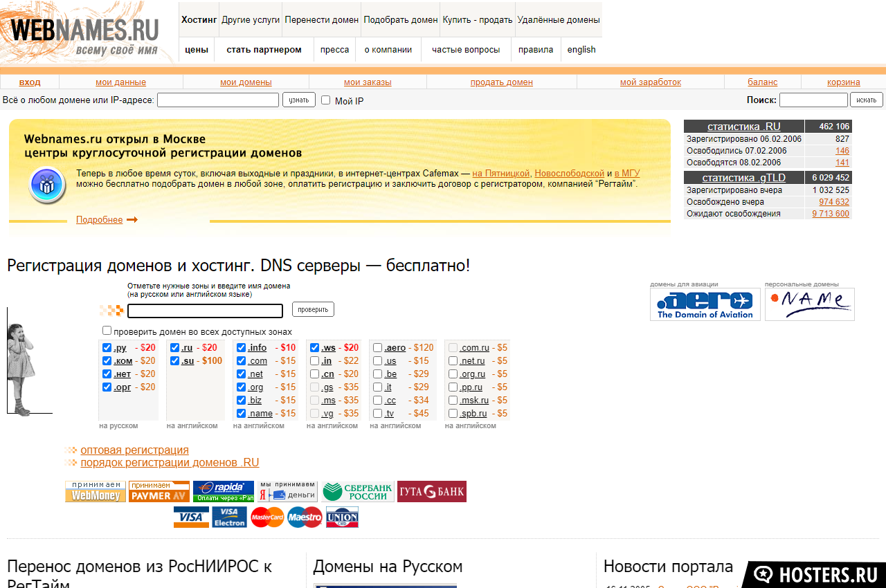Click the blue gift icon in the banner
Screen dimensions: 886x588
coord(47,185)
